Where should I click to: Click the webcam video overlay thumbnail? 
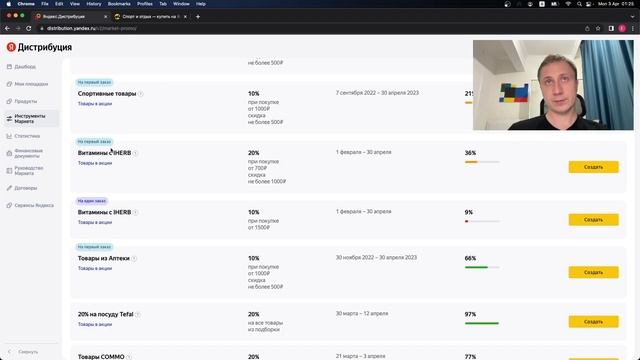[x=553, y=85]
